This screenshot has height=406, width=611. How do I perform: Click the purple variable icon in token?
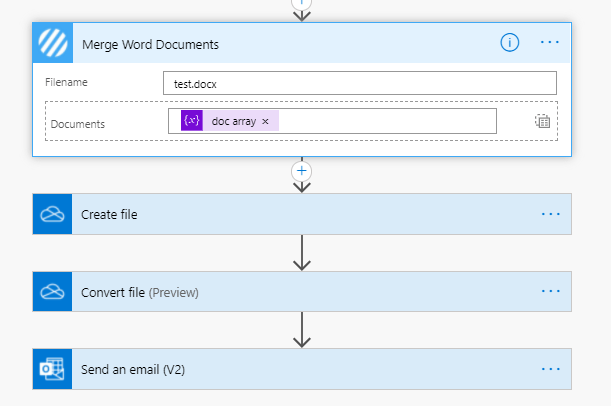point(192,121)
